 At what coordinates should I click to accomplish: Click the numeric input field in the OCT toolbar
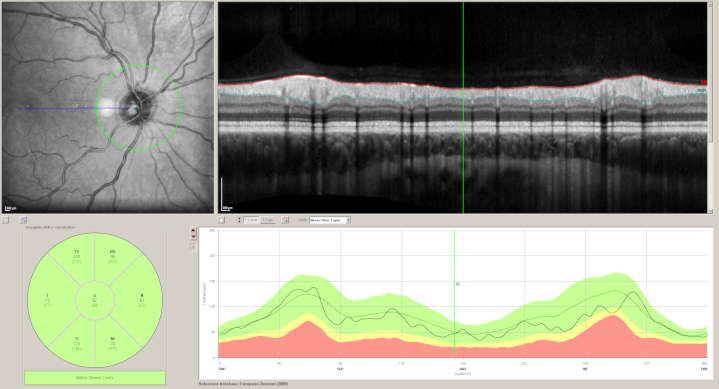251,220
